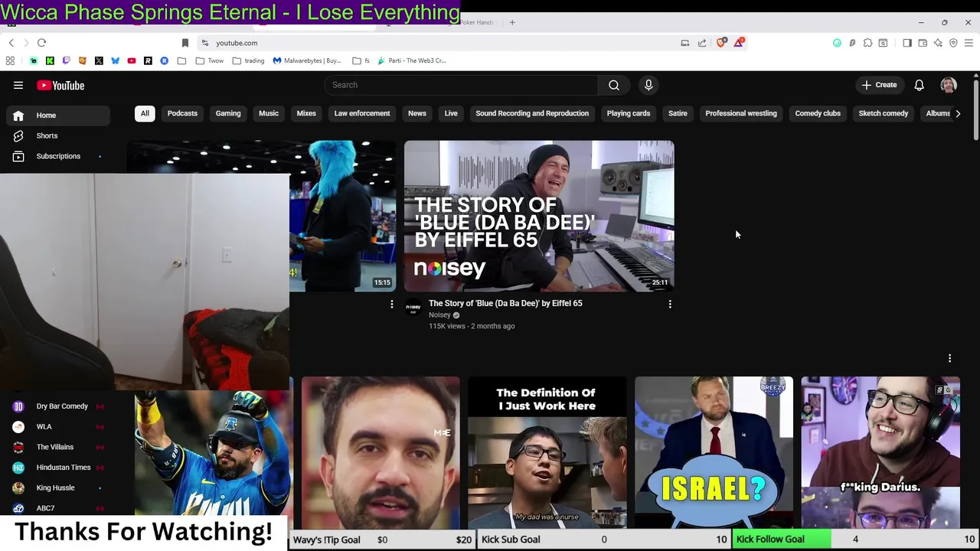This screenshot has width=980, height=551.
Task: Open Brave VPN shield icon
Action: (953, 43)
